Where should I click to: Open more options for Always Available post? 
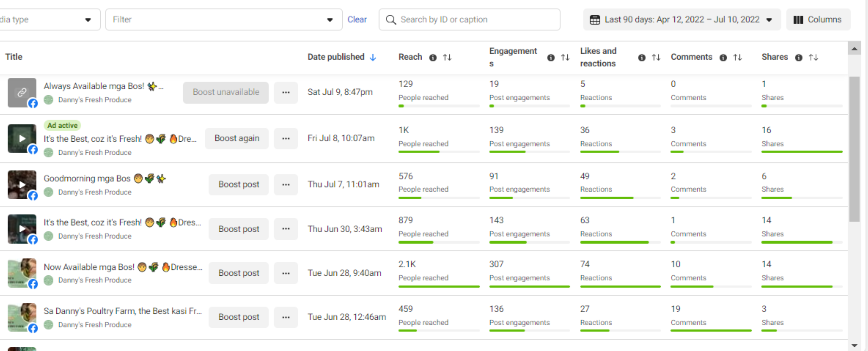[286, 92]
